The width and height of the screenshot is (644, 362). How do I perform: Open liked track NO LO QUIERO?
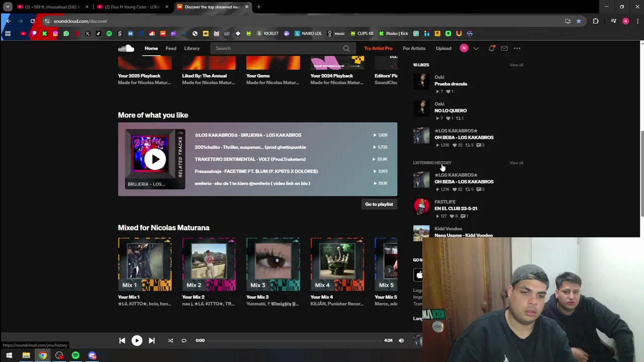click(x=451, y=111)
